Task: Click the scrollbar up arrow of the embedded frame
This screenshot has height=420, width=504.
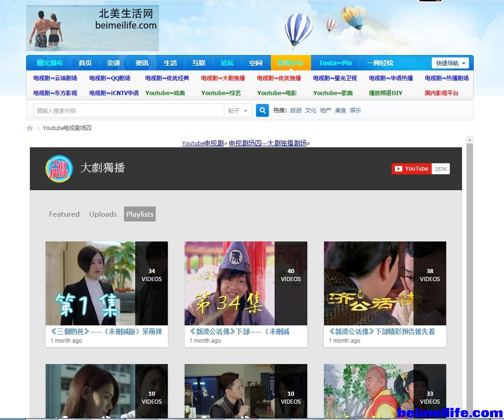Action: coord(469,140)
